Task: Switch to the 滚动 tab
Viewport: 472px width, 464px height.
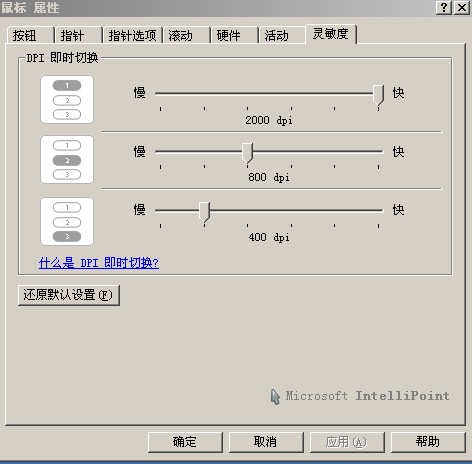Action: tap(187, 35)
